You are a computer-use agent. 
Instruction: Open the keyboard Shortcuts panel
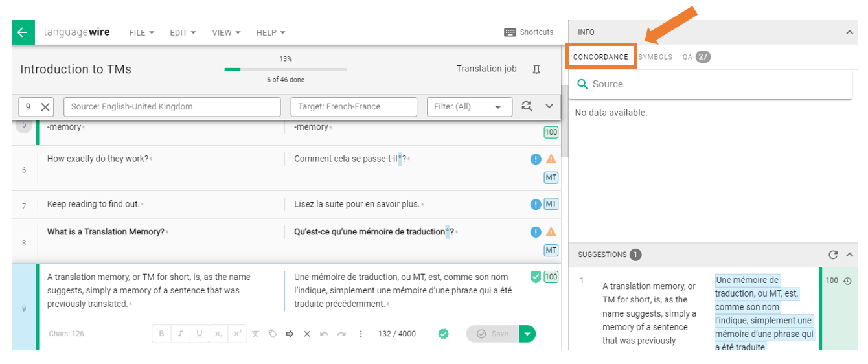[529, 32]
